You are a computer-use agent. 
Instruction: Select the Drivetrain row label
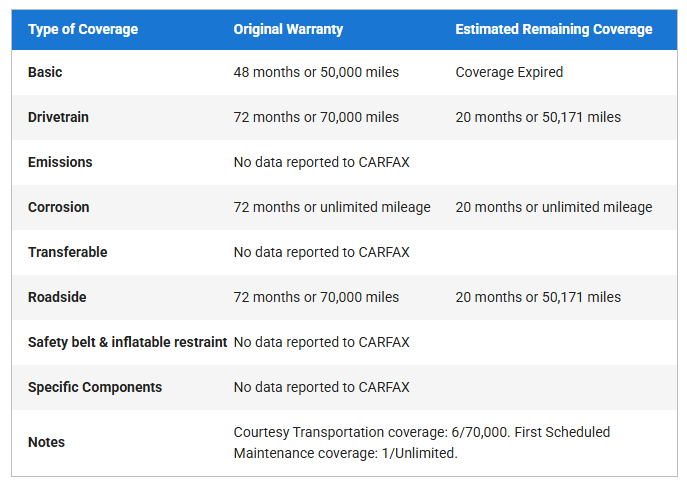click(58, 118)
